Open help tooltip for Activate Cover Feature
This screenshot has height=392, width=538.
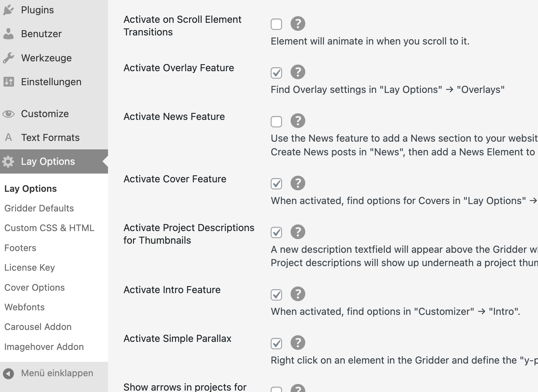(x=298, y=183)
